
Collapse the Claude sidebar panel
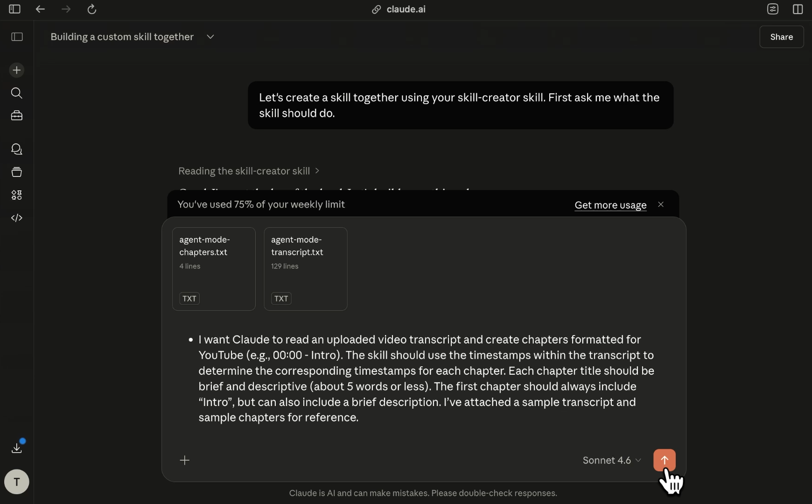(x=17, y=37)
